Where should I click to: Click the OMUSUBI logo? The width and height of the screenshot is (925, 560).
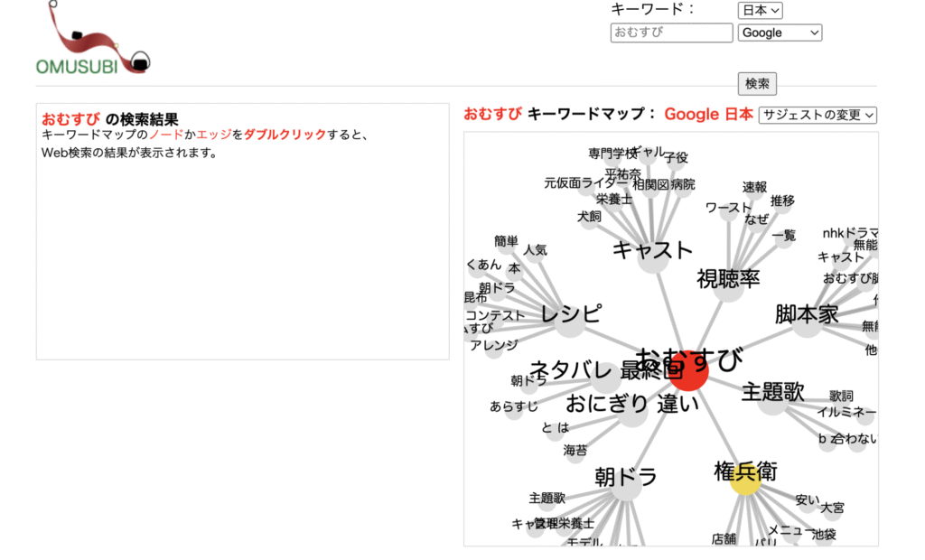(x=92, y=41)
